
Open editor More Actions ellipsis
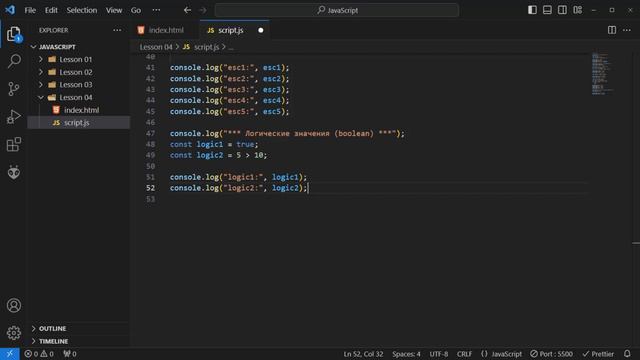pos(627,30)
